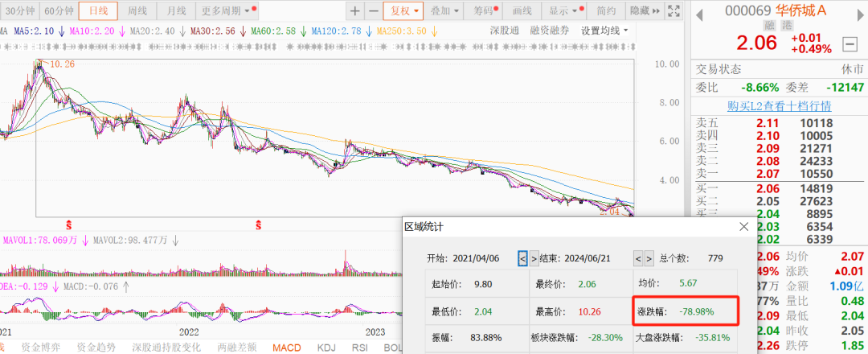Toggle the 简约 simple mode

click(x=607, y=11)
